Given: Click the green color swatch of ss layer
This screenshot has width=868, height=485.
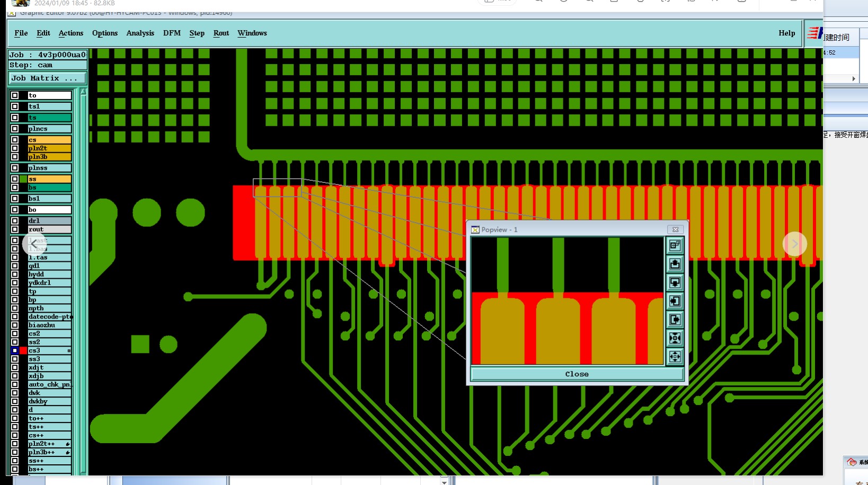Looking at the screenshot, I should click(23, 179).
